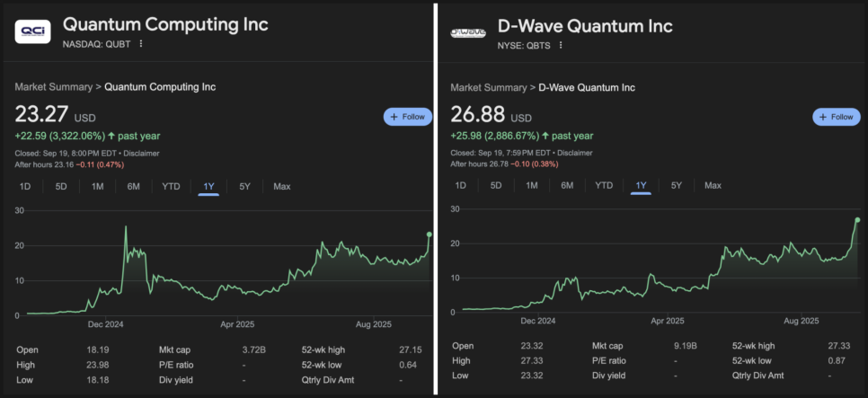The height and width of the screenshot is (398, 868).
Task: Select 1D range on D-Wave chart
Action: pos(460,185)
